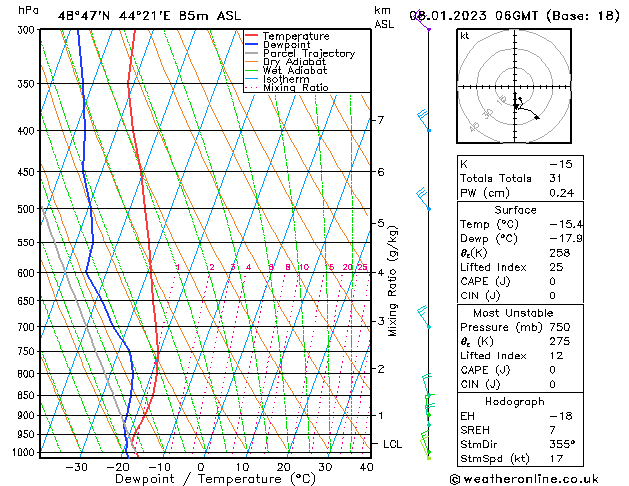Click the red Temperature legend line
The image size is (629, 486).
252,36
